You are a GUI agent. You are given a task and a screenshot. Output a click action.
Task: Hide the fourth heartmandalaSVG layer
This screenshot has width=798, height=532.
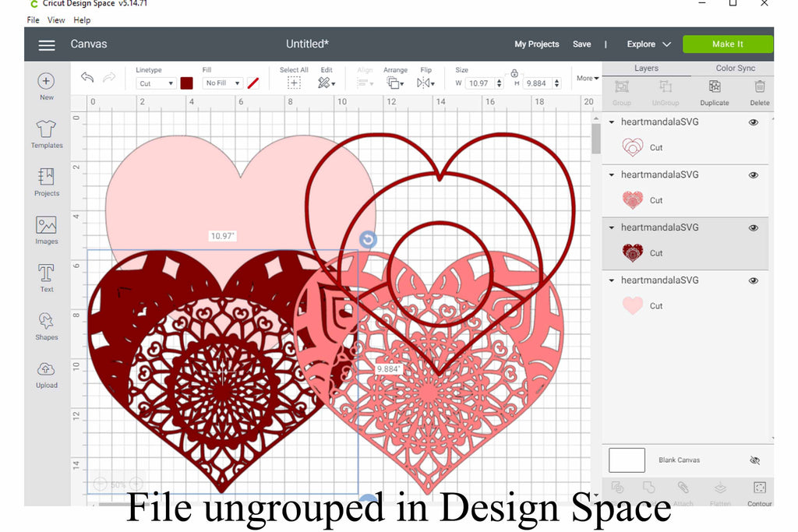(x=754, y=280)
